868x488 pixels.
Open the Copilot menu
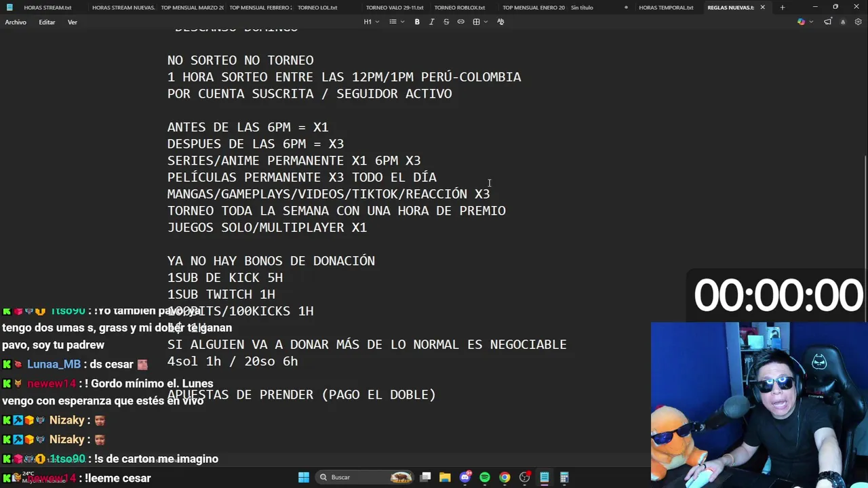[x=804, y=22]
